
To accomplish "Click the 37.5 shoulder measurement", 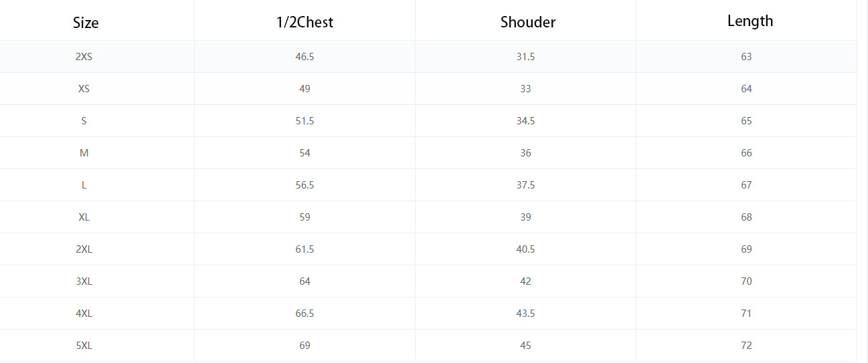I will (x=525, y=185).
